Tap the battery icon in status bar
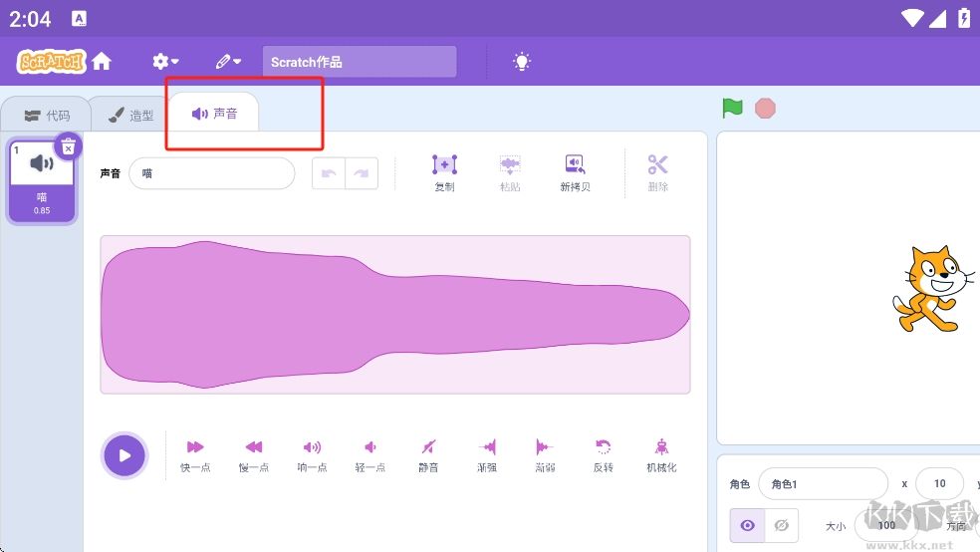 pyautogui.click(x=964, y=18)
